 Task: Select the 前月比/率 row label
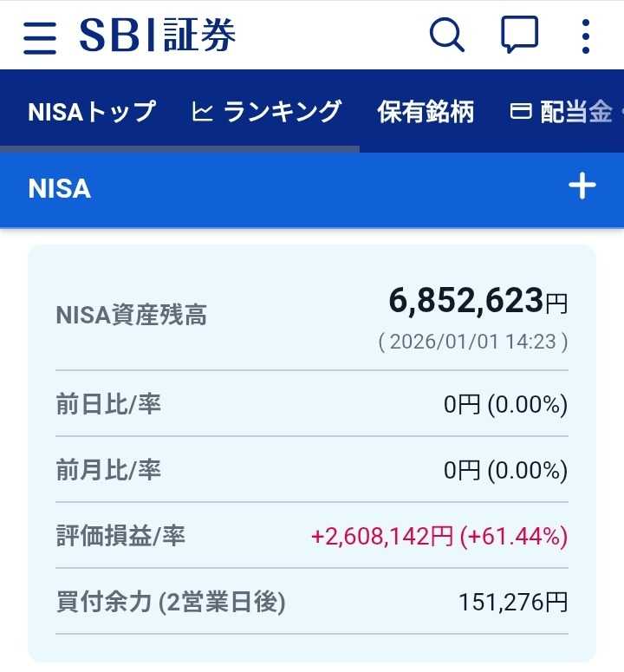coord(108,470)
